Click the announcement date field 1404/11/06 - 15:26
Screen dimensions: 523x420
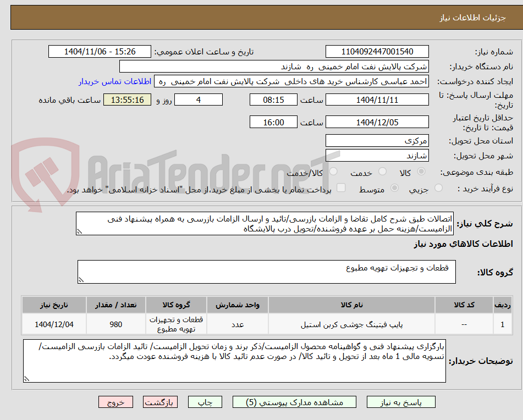click(100, 52)
